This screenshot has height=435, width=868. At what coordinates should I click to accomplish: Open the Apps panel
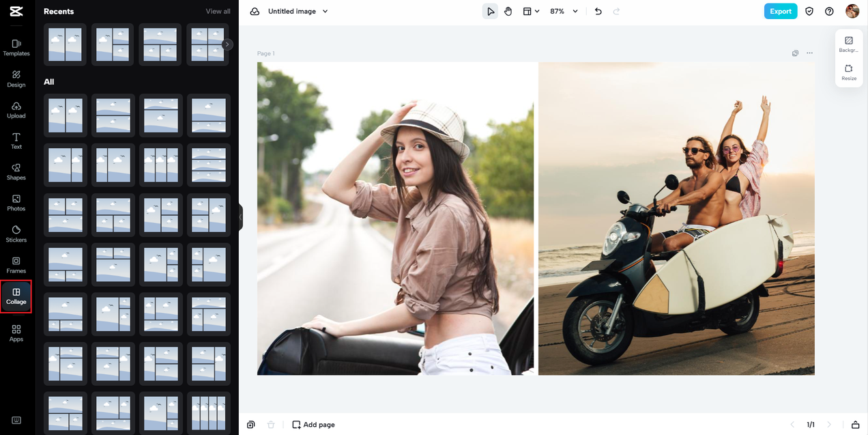[16, 333]
